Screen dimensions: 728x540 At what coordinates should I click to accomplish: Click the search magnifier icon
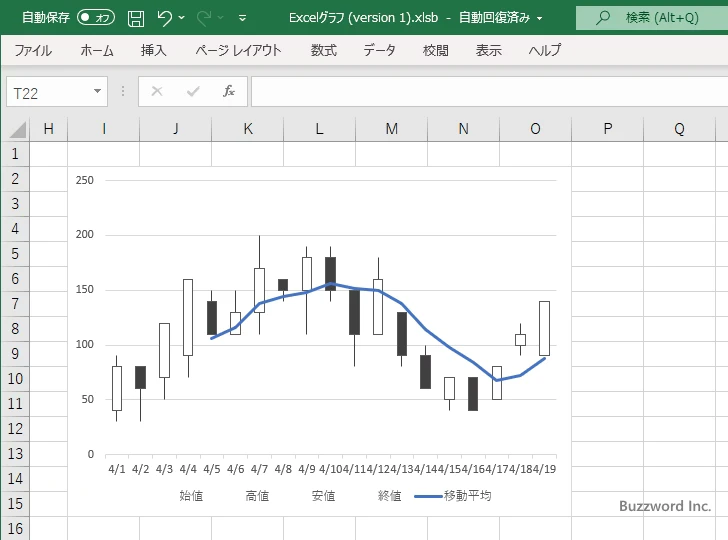click(603, 18)
